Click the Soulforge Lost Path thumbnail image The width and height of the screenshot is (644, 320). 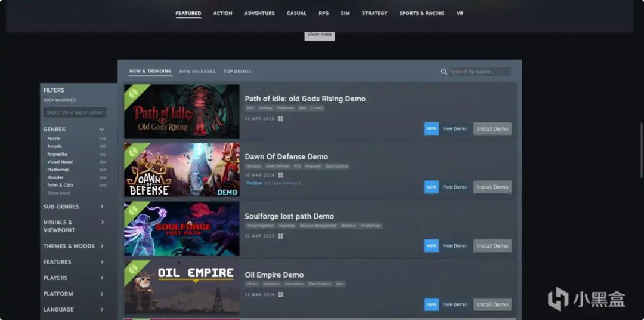pyautogui.click(x=181, y=228)
